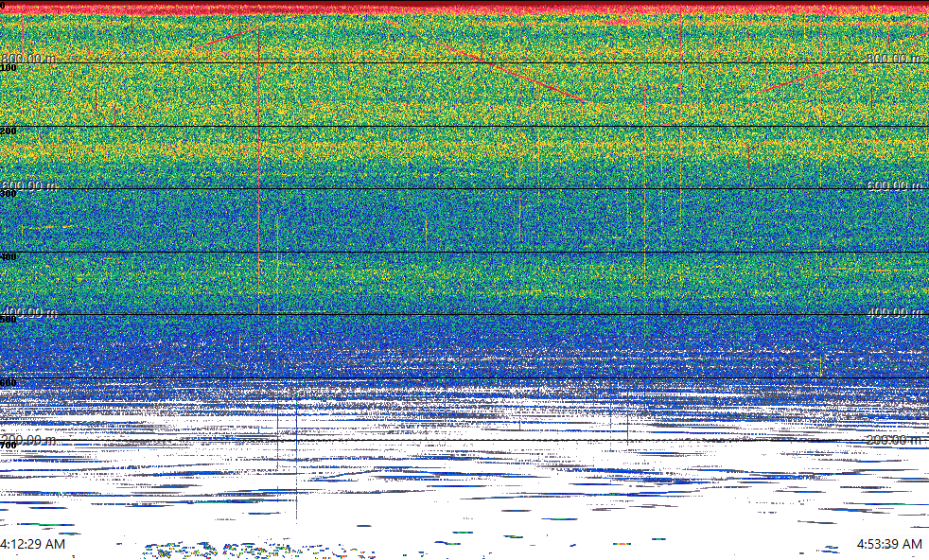This screenshot has width=929, height=560.
Task: Select the 100 depth scale label
Action: pos(9,68)
